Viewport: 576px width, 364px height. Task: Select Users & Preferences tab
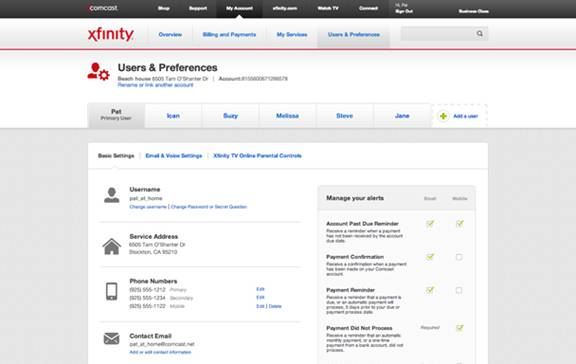click(354, 35)
